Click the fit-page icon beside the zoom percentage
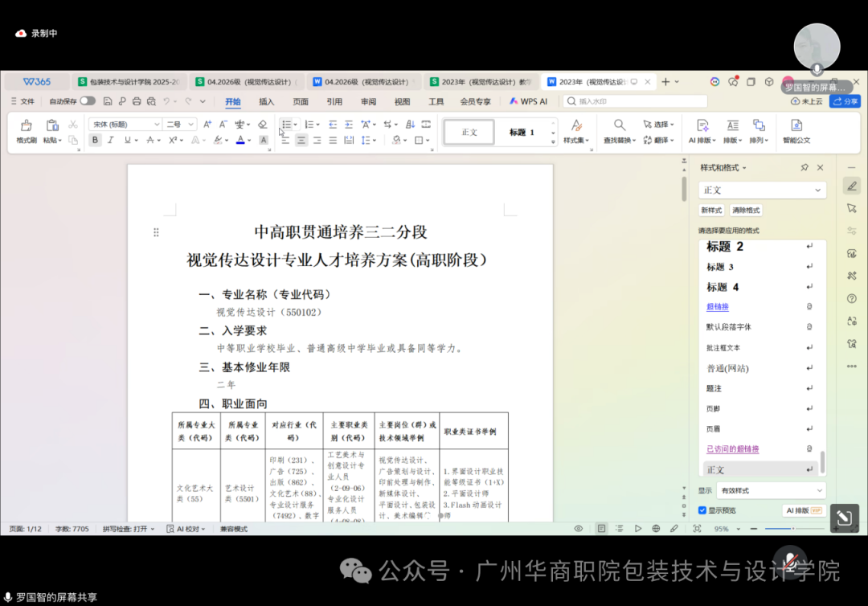 (x=697, y=529)
